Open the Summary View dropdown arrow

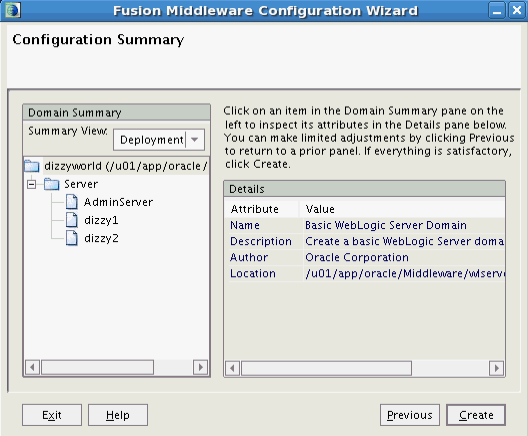click(x=195, y=140)
